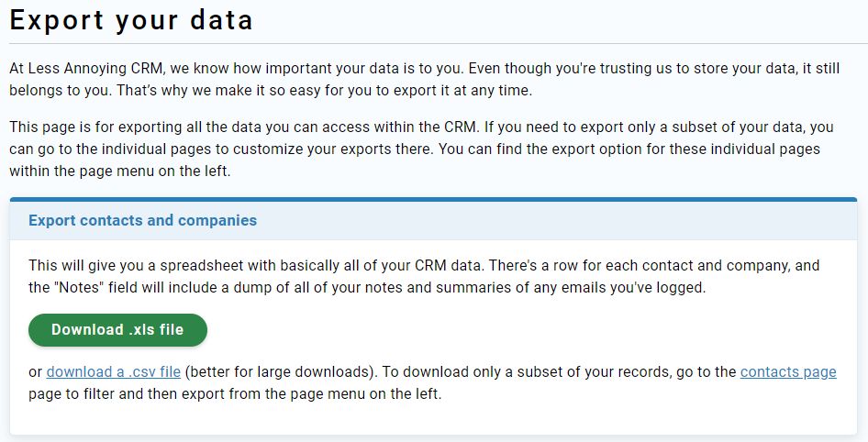The width and height of the screenshot is (868, 442).
Task: Click the Export your data heading
Action: pos(131,20)
